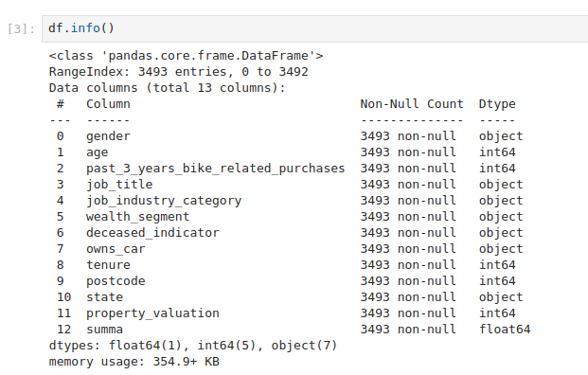Place cursor after df.info() closing parenthesis

(115, 28)
